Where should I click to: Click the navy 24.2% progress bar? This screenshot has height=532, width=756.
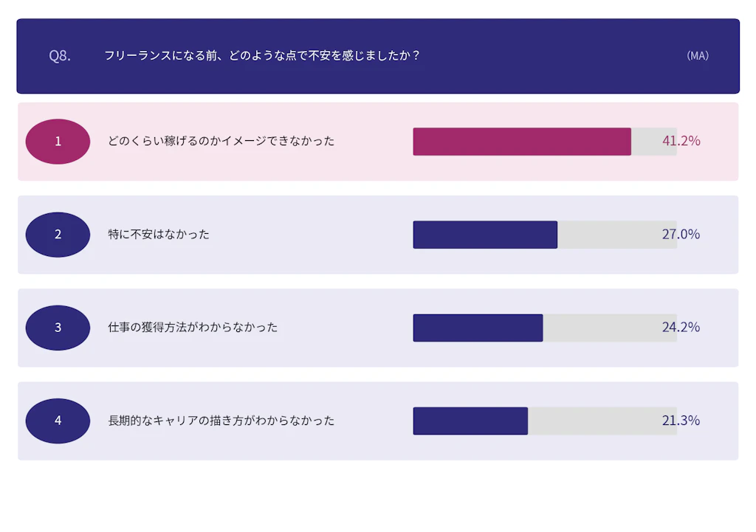click(478, 328)
